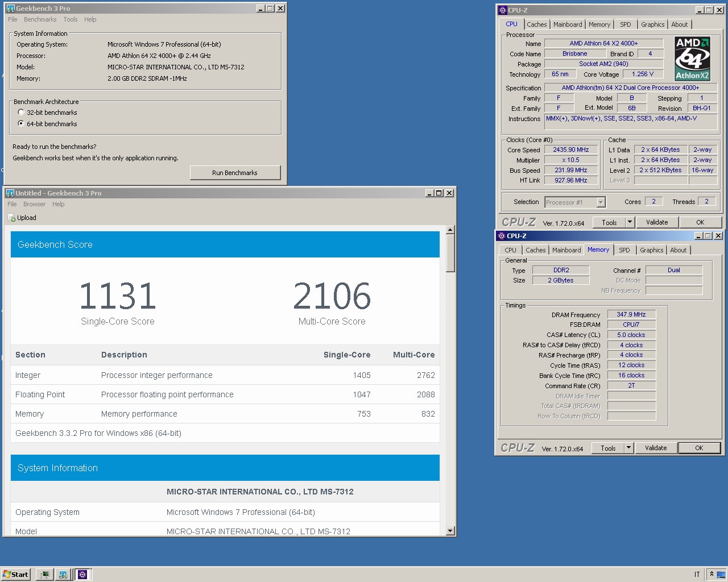Click Tools button in CPU-Z Memory window
Viewport: 728px width, 582px height.
click(x=608, y=448)
